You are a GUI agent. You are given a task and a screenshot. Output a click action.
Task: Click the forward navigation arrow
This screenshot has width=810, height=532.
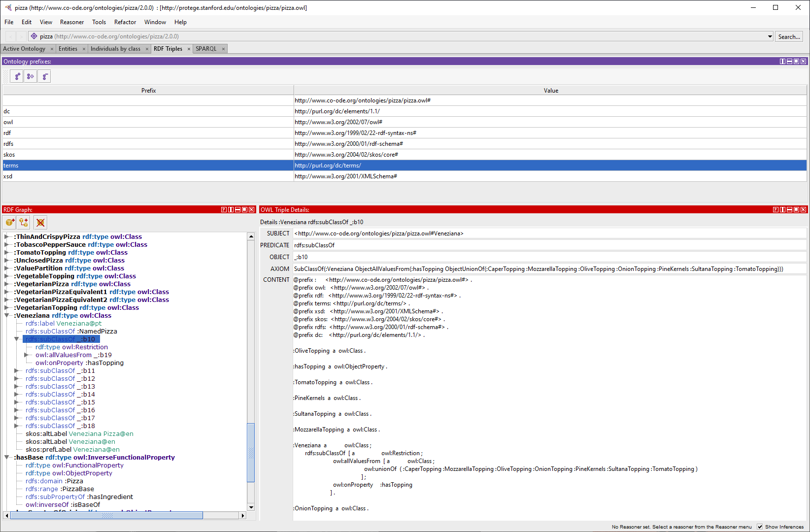click(x=21, y=36)
